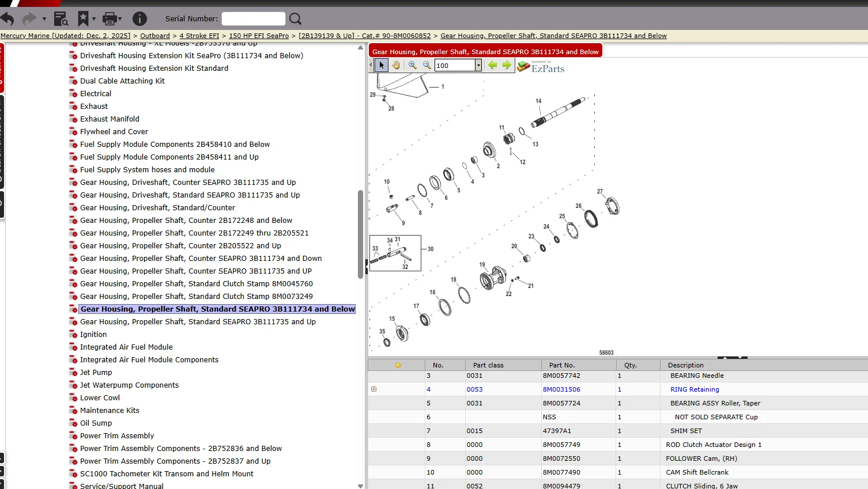The image size is (868, 489).
Task: Click the boxed sub-assembly 30 in diagram
Action: (x=395, y=253)
